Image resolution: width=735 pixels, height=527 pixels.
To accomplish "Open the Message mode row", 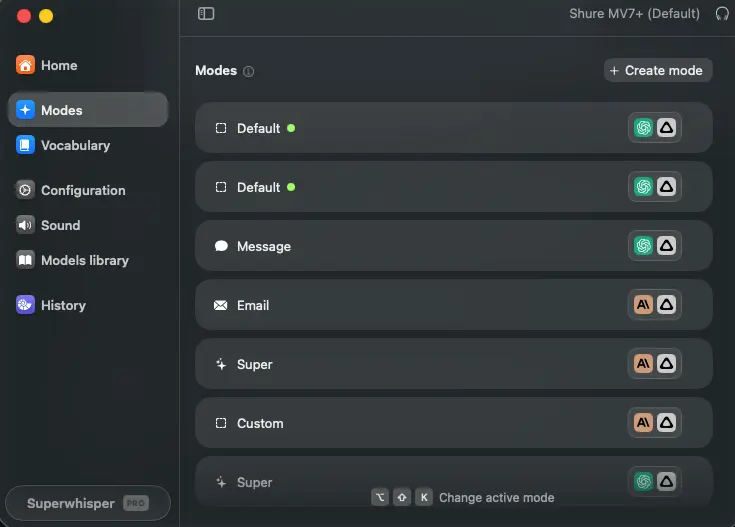I will [x=454, y=246].
